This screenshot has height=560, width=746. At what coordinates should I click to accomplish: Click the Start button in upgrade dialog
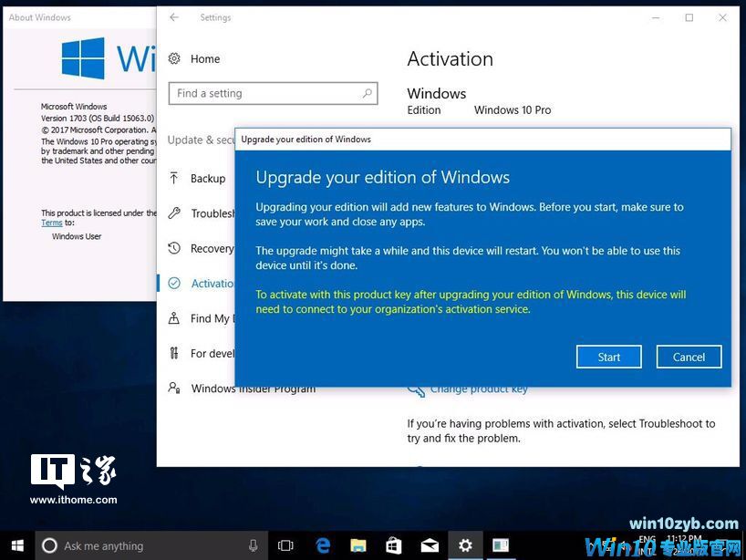pyautogui.click(x=608, y=357)
